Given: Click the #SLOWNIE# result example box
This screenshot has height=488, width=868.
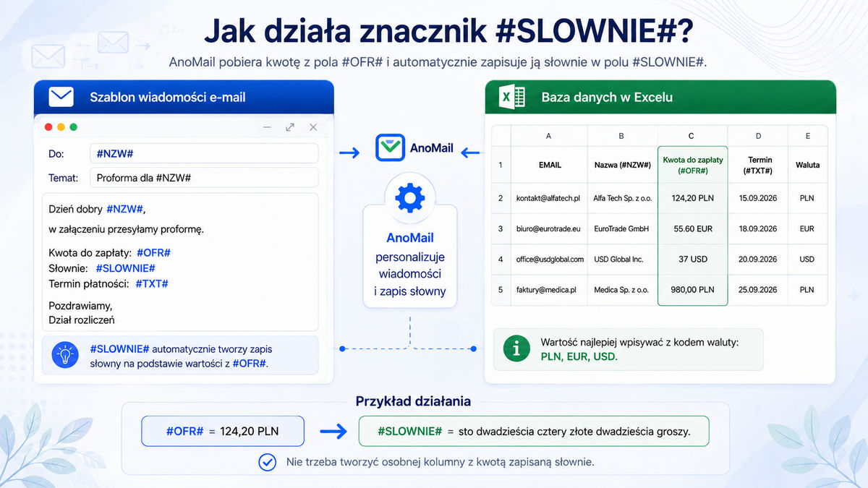Looking at the screenshot, I should pos(534,431).
